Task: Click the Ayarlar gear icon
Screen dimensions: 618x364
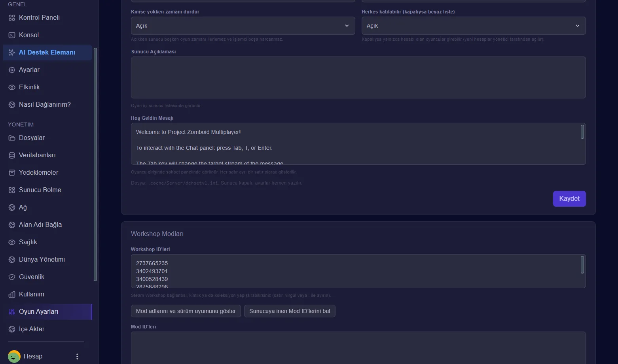Action: tap(12, 70)
